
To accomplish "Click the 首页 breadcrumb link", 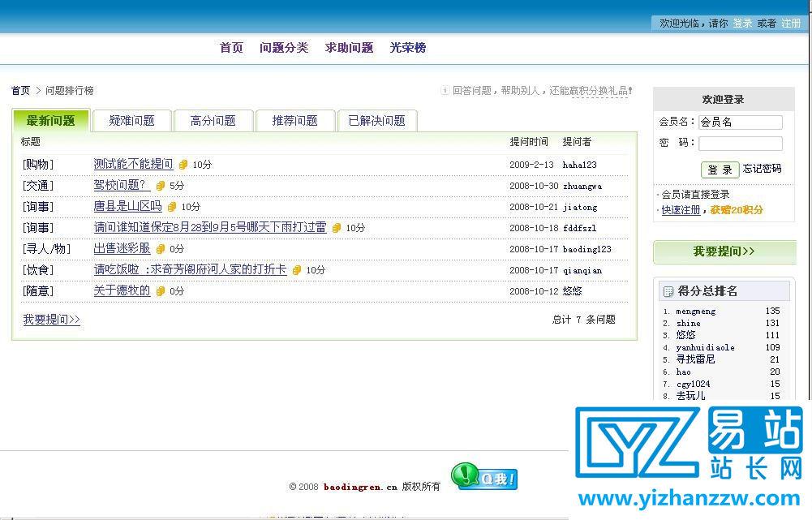I will [21, 91].
